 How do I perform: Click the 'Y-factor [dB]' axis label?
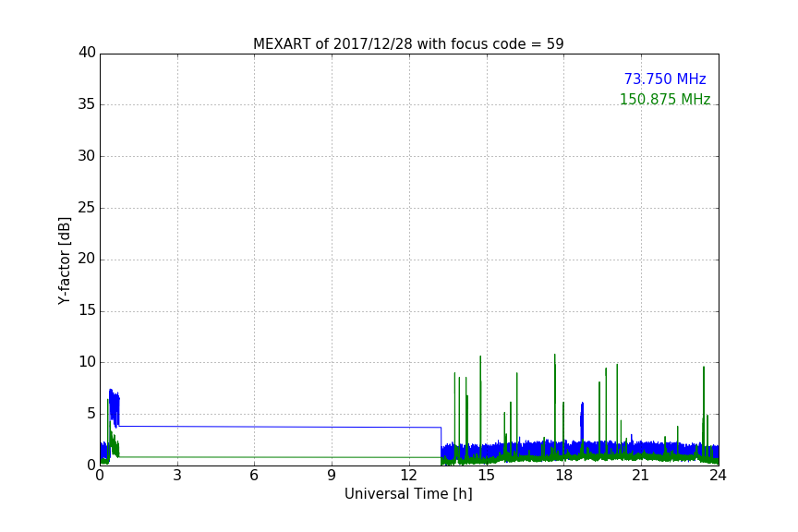[64, 260]
